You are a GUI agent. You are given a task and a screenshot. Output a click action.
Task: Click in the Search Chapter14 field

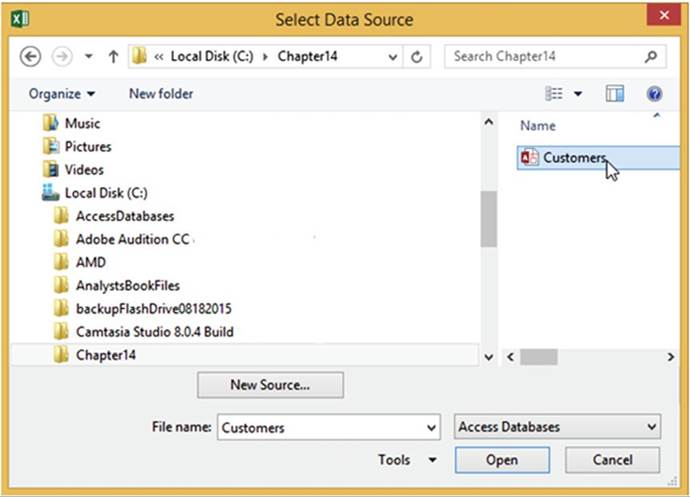(545, 57)
